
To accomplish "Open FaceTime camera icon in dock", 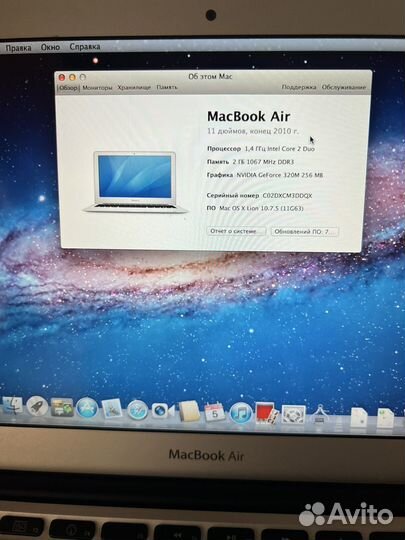I will pos(163,411).
